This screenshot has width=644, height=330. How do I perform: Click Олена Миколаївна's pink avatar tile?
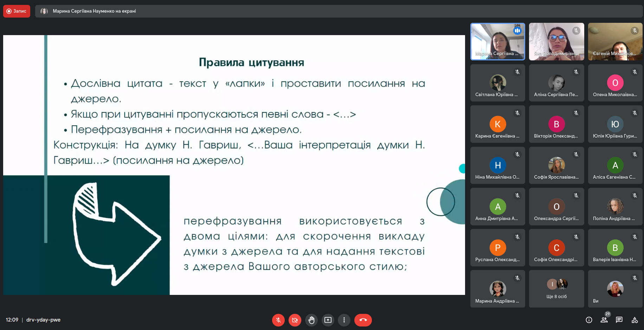tap(615, 83)
